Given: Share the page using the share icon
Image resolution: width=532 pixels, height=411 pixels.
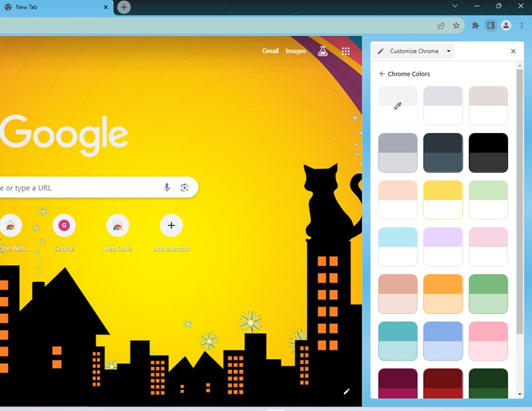Looking at the screenshot, I should [440, 25].
